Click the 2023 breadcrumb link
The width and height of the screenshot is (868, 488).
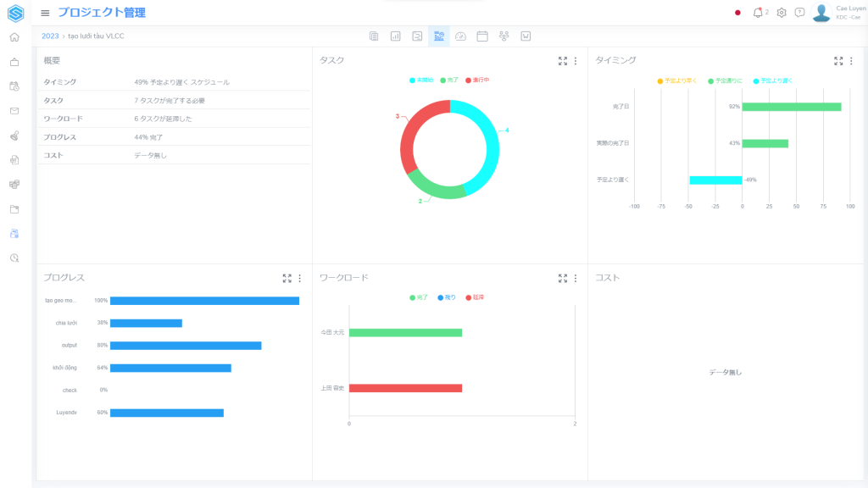(x=50, y=36)
